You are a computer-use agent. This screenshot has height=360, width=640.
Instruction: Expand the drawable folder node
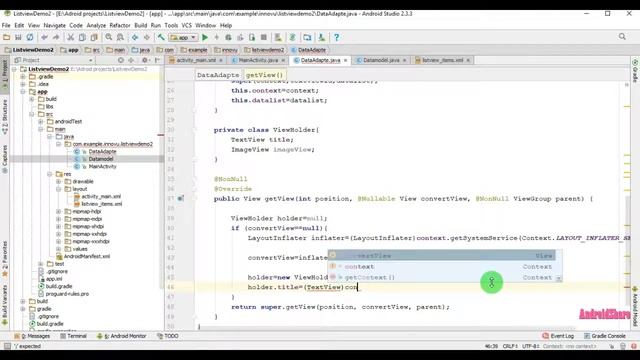tap(58, 181)
